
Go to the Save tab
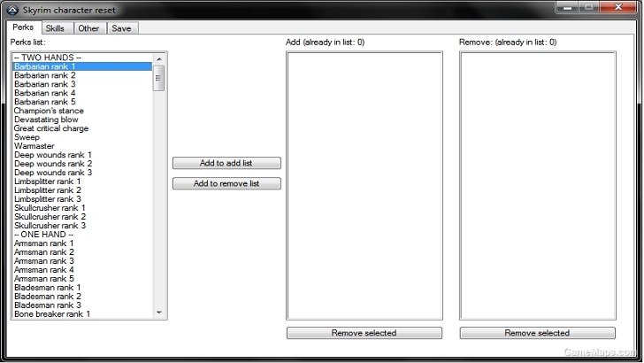point(121,28)
